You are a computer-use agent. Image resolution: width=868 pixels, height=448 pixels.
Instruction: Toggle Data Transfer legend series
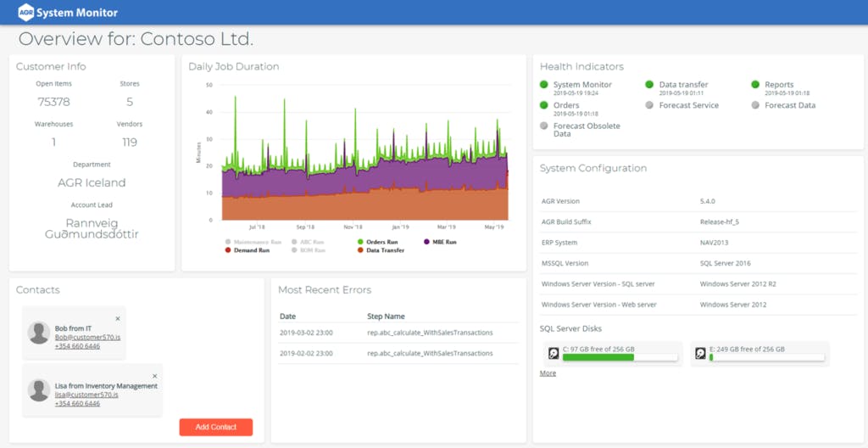pyautogui.click(x=381, y=250)
